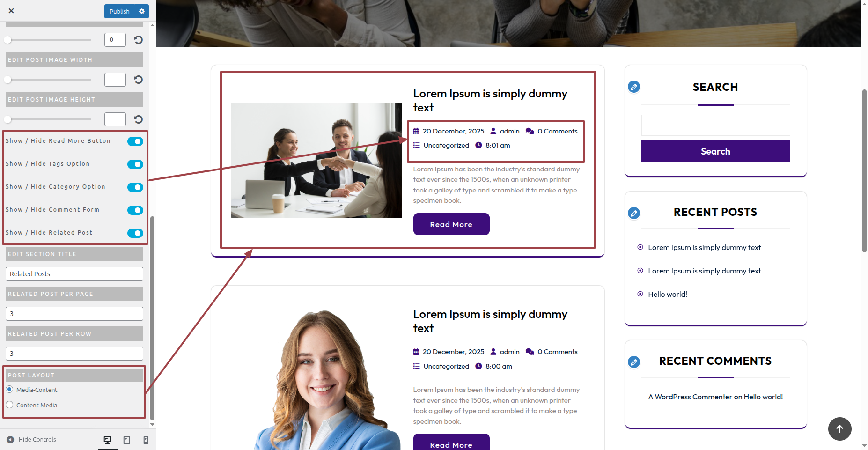Click the Publish button
Screen dimensions: 868x450
119,11
